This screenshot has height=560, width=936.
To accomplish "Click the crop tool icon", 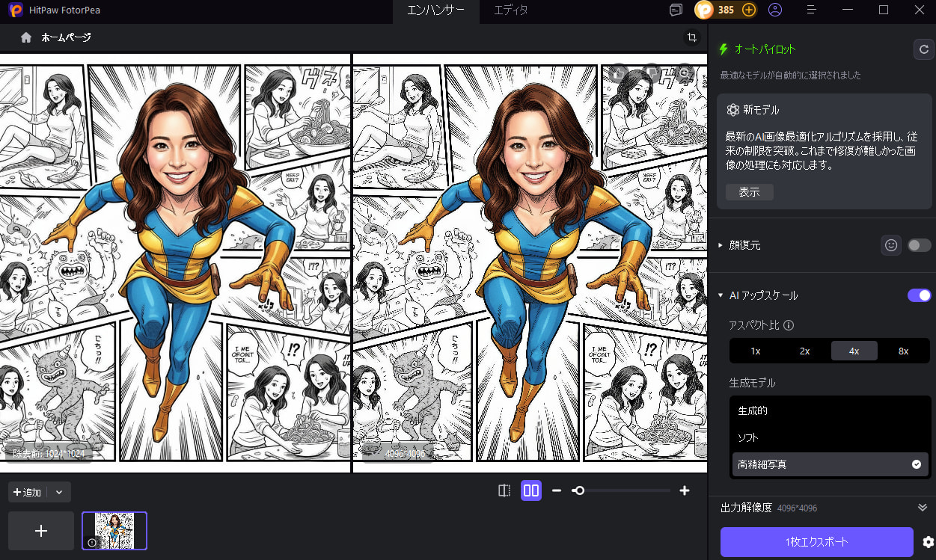I will coord(692,37).
